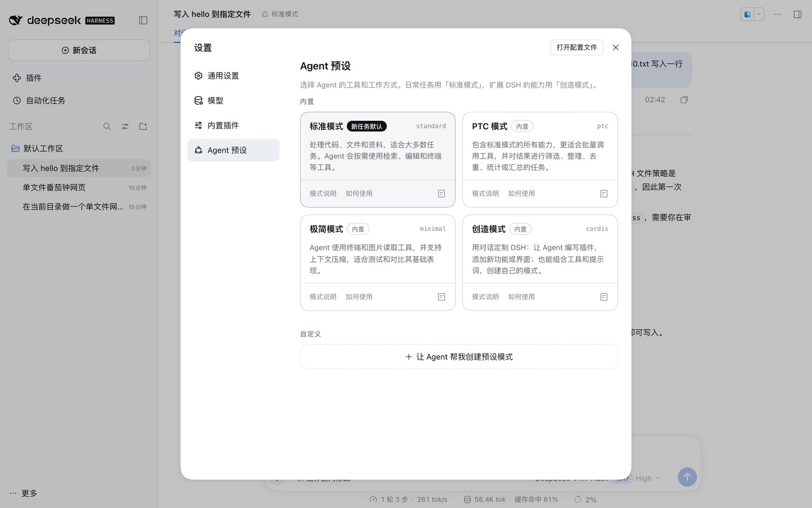Viewport: 812px width, 508px height.
Task: Expand the 默认工作区 folder
Action: coord(38,148)
